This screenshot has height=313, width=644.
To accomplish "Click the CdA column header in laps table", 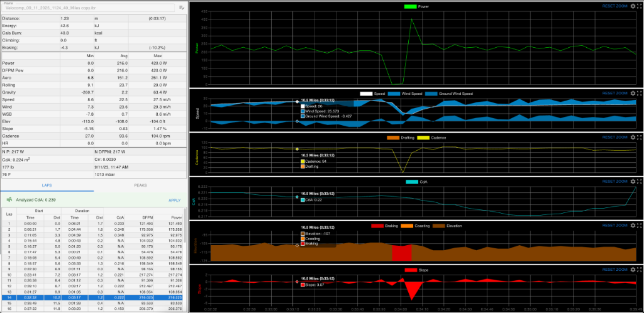I will point(120,217).
